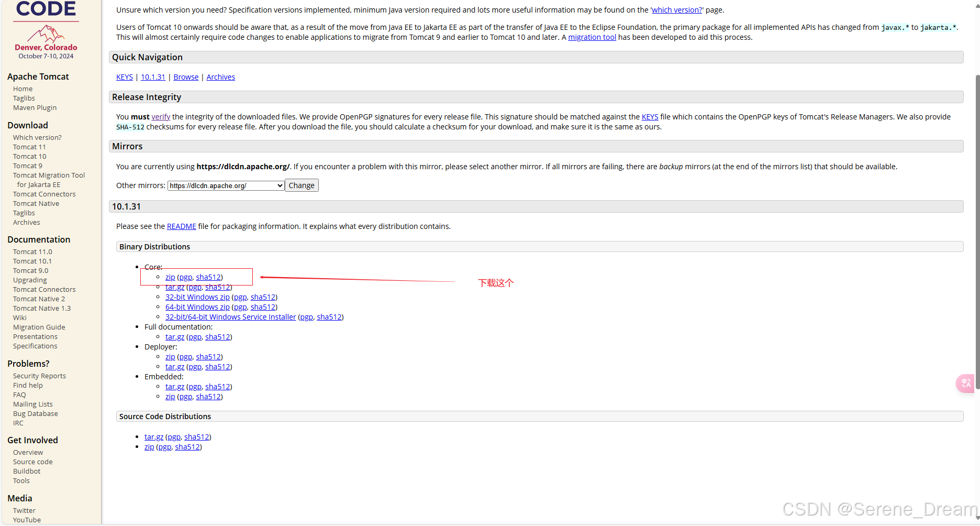Viewport: 980px width, 526px height.
Task: Open Tomcat Native 1.3 documentation
Action: (42, 309)
